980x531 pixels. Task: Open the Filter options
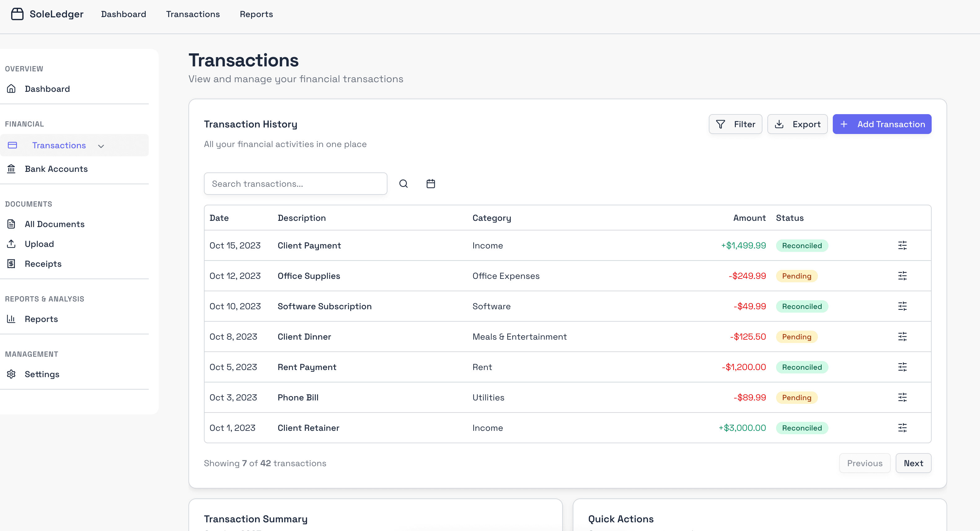(735, 124)
